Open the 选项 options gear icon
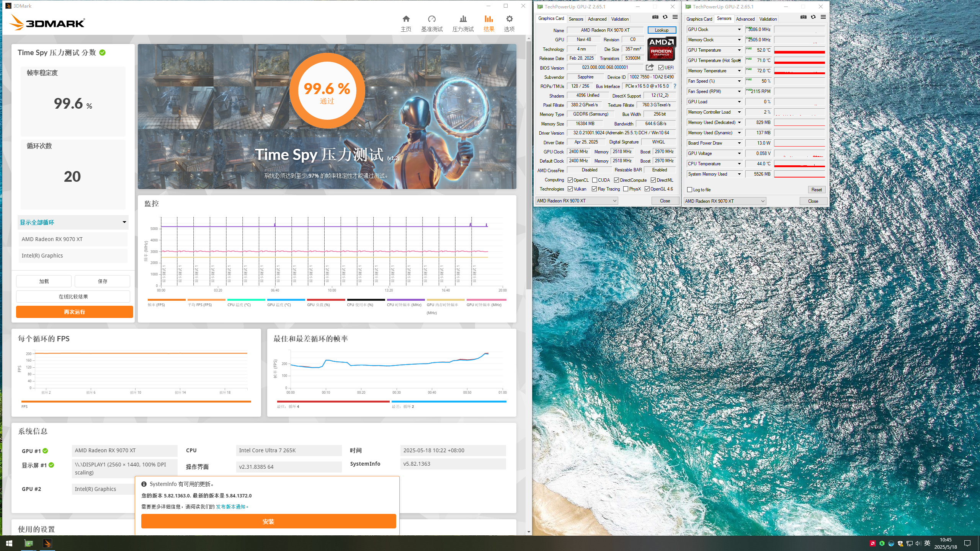This screenshot has height=551, width=980. pyautogui.click(x=509, y=19)
